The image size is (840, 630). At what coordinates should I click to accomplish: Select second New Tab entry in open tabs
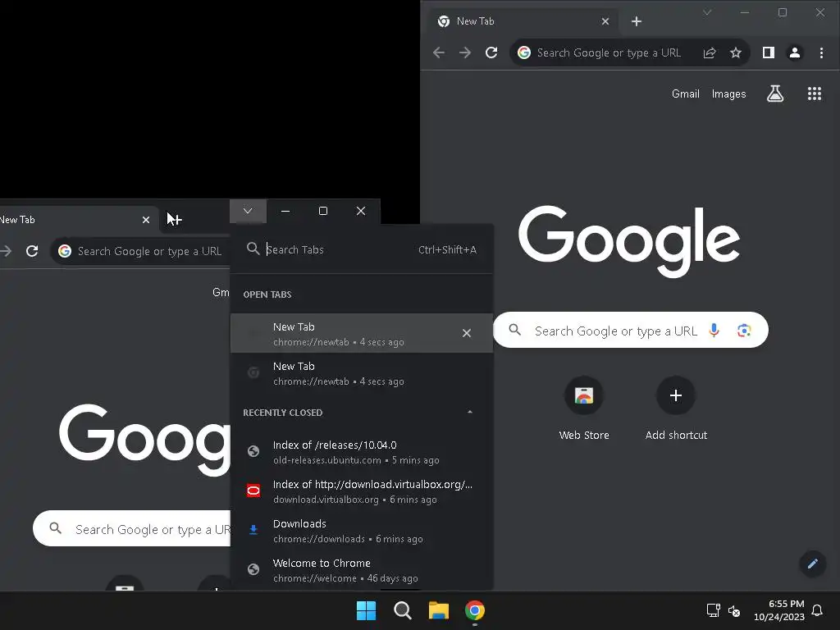point(361,373)
